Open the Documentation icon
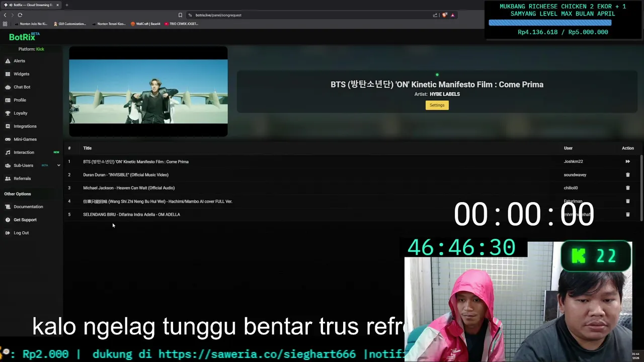The image size is (644, 362). pos(8,207)
